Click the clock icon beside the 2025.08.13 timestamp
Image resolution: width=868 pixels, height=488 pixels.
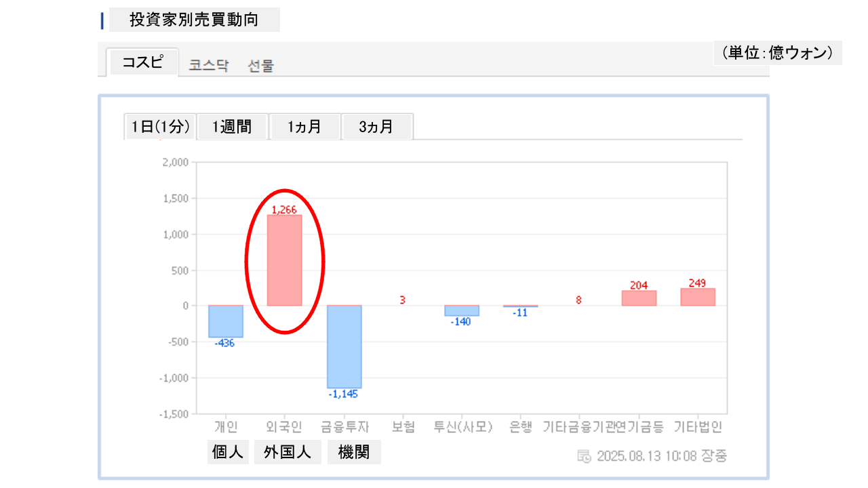[x=584, y=456]
